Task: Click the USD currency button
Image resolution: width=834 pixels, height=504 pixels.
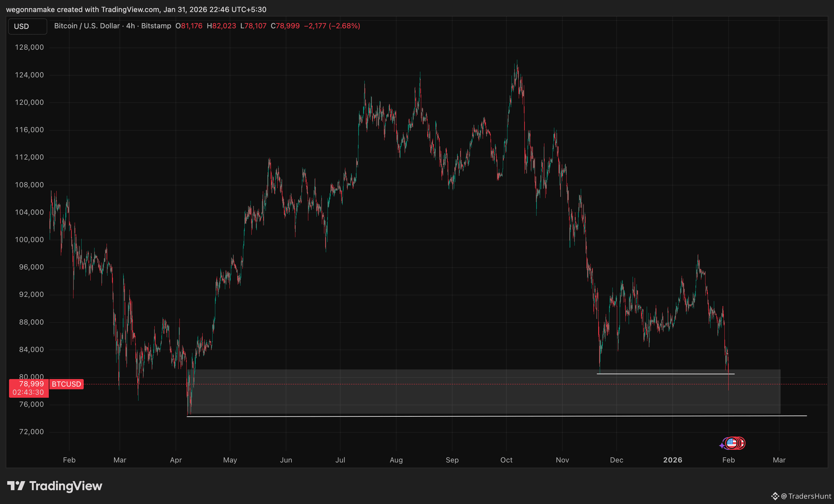Action: [27, 26]
